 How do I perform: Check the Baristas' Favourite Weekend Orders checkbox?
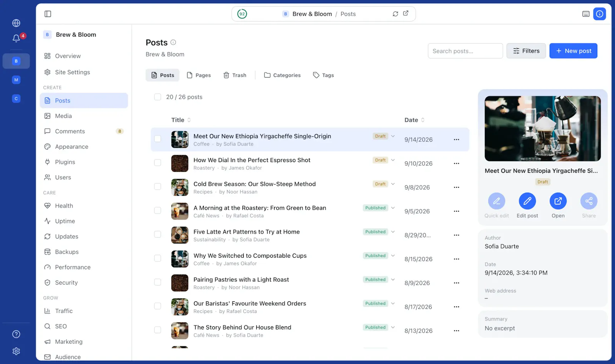(x=158, y=306)
